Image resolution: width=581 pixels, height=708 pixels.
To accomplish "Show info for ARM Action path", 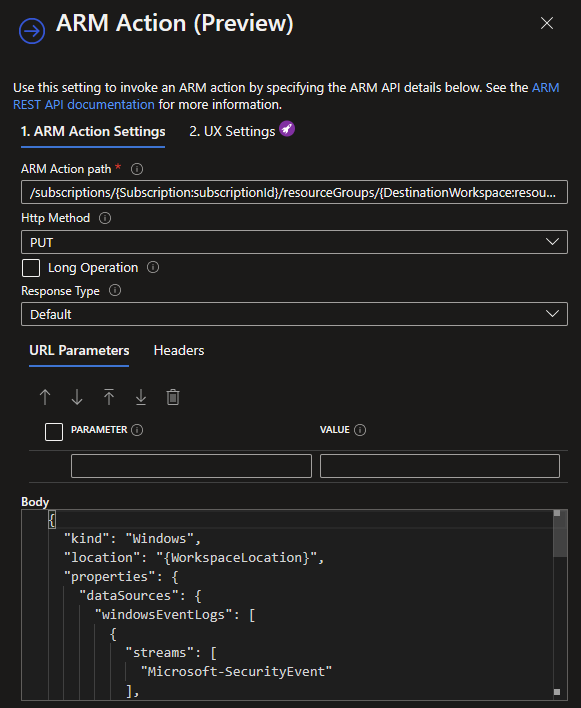I will tap(137, 169).
